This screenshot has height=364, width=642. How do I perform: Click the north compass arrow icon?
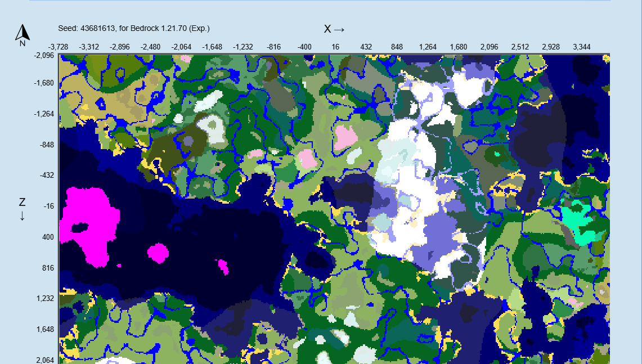tap(23, 35)
